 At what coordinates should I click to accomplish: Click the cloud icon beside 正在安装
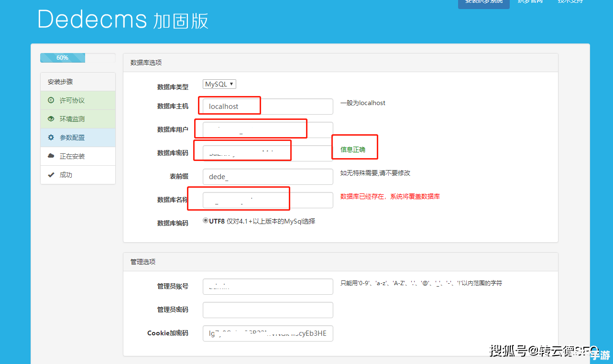51,156
